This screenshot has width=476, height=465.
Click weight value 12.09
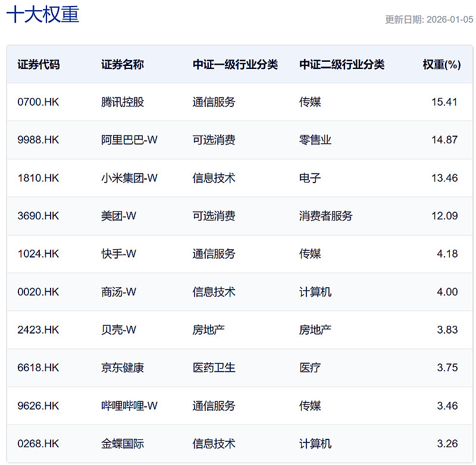point(444,216)
